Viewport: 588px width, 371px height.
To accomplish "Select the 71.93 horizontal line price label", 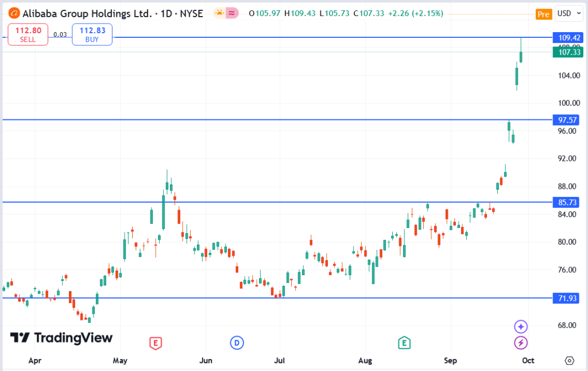I will click(566, 298).
